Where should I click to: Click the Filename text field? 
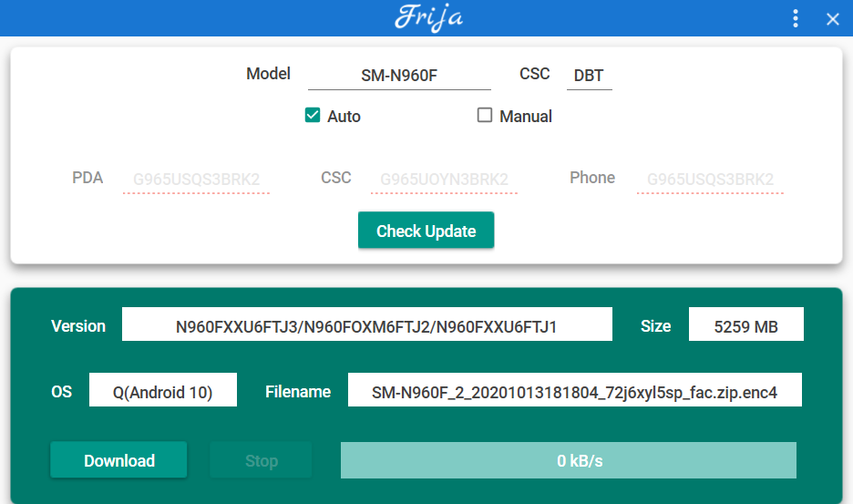(x=574, y=391)
